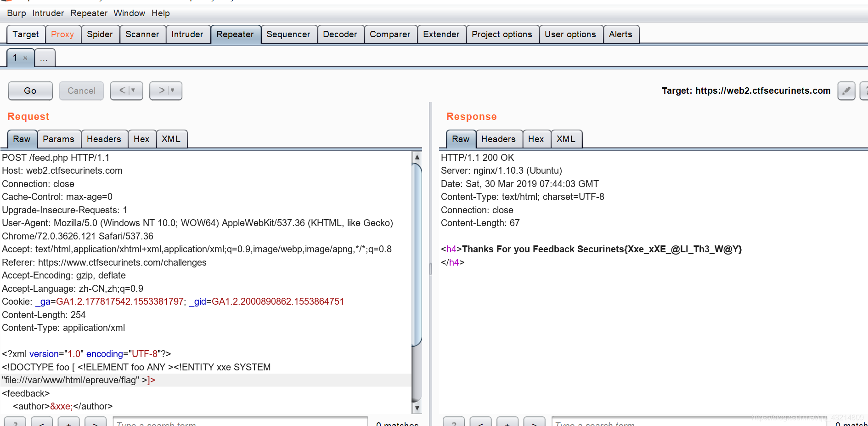Open the Repeater menu in menu bar

coord(89,13)
